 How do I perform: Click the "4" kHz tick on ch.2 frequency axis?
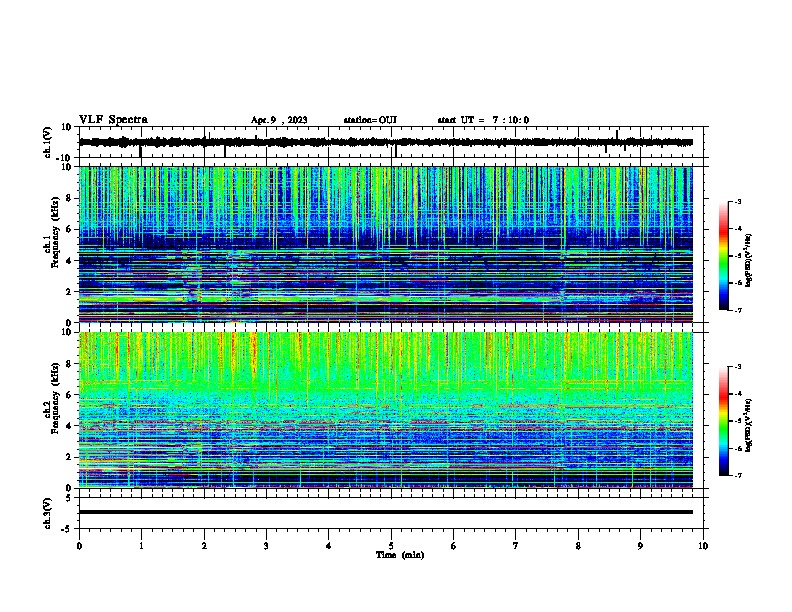click(69, 426)
